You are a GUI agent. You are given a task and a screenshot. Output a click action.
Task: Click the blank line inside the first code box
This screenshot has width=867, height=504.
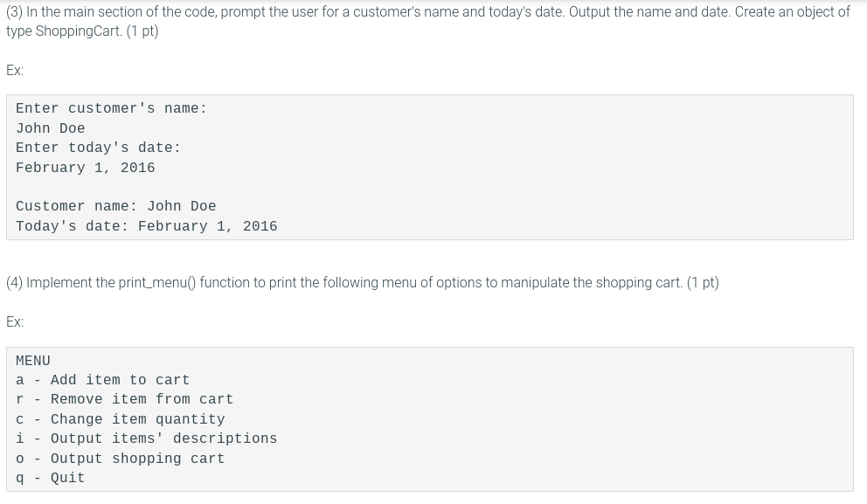[430, 187]
